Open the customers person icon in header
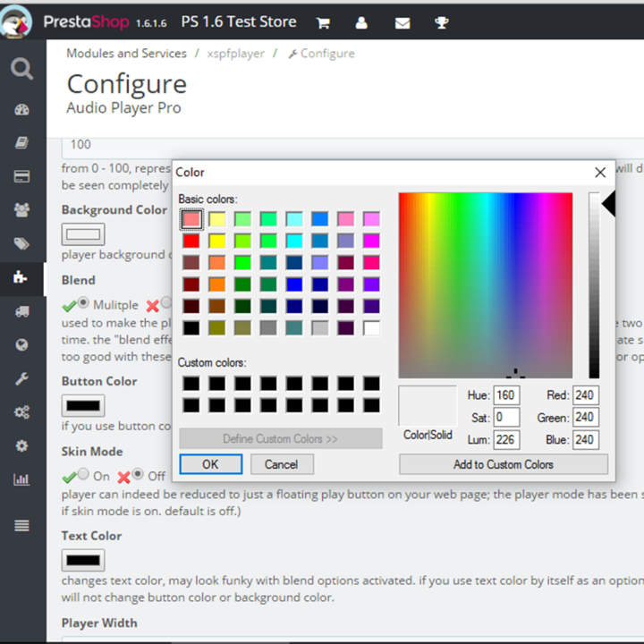Viewport: 644px width, 644px height. (361, 22)
